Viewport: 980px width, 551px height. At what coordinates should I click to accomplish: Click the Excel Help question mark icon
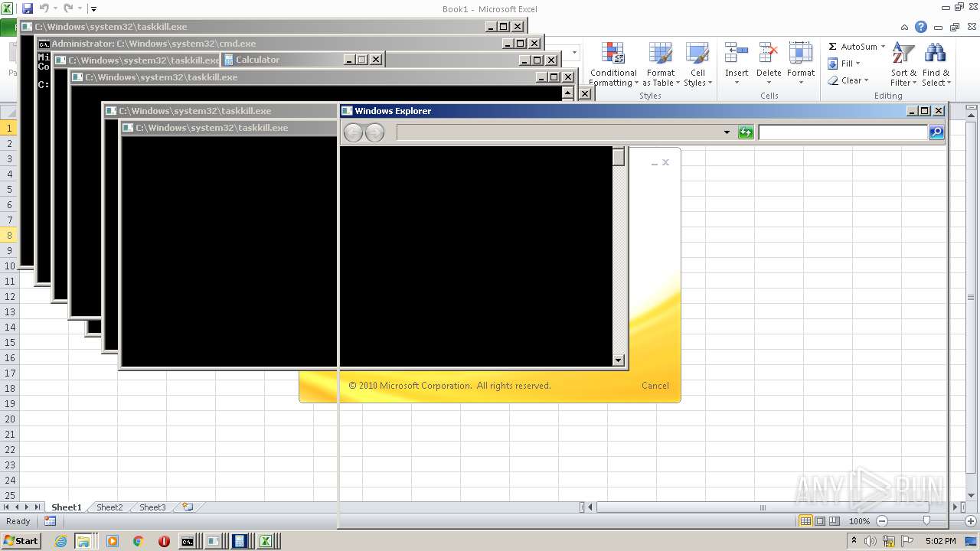[x=921, y=27]
